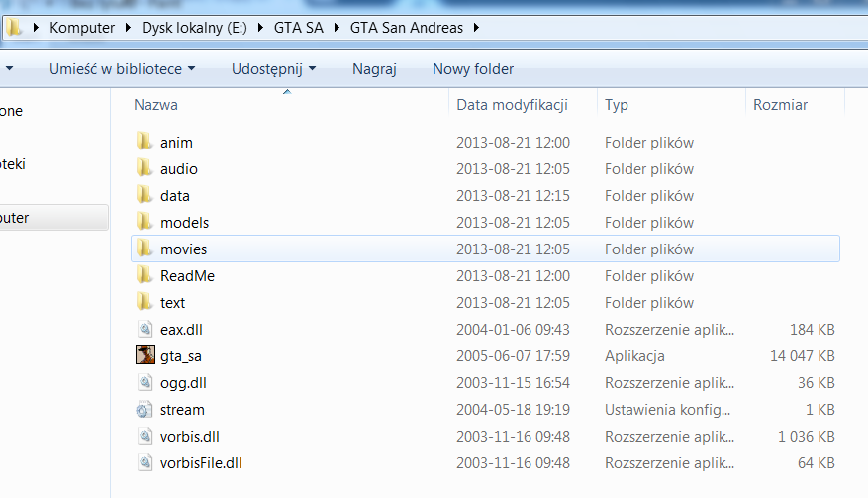Select the anim folder icon
The height and width of the screenshot is (498, 868).
click(145, 142)
